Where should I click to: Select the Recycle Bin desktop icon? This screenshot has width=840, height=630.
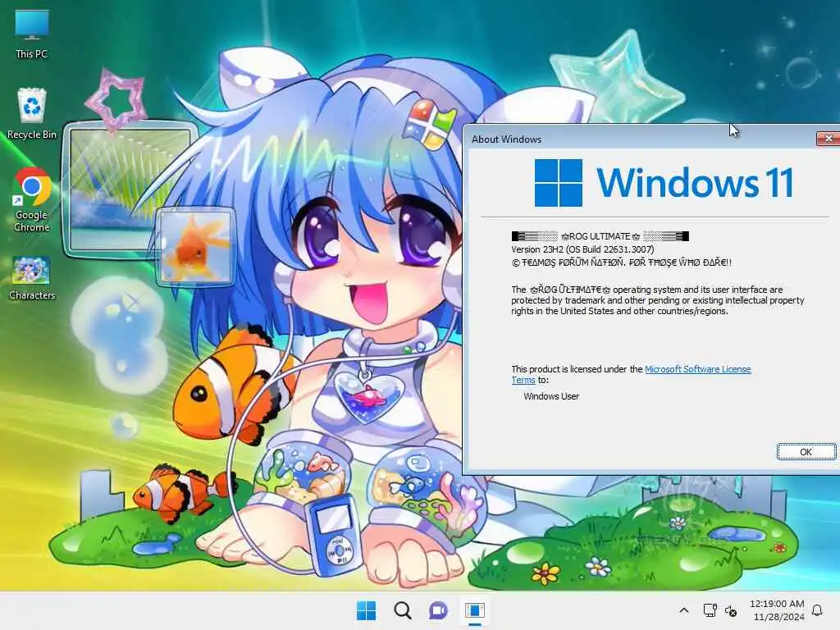(32, 114)
